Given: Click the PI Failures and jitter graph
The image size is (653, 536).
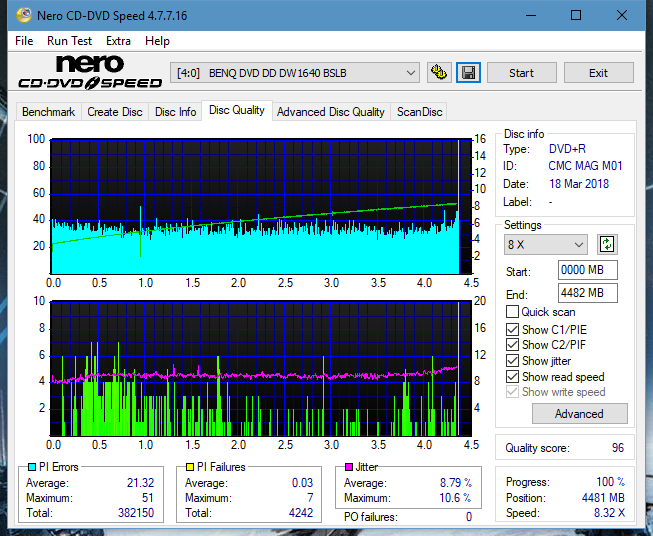Looking at the screenshot, I should coord(261,369).
